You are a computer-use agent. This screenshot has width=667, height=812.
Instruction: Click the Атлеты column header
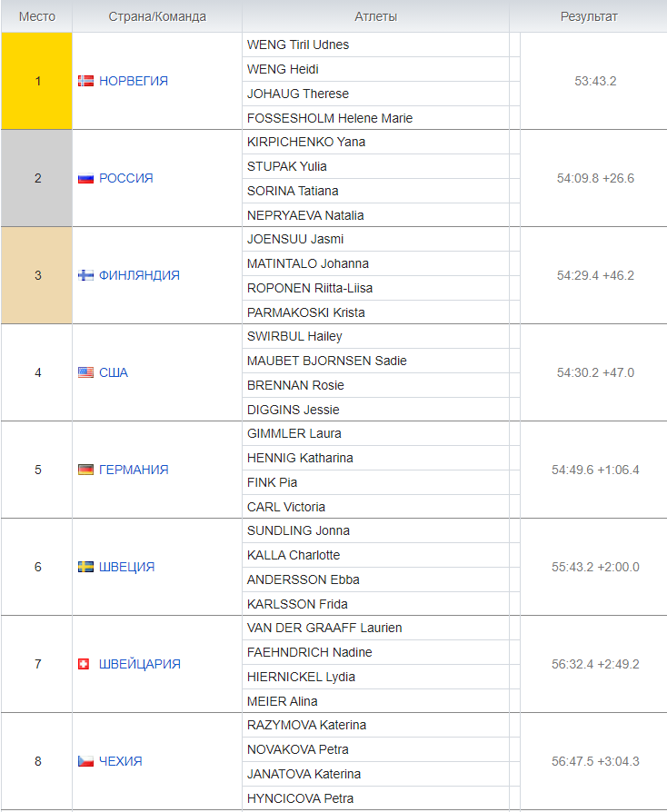pos(375,16)
